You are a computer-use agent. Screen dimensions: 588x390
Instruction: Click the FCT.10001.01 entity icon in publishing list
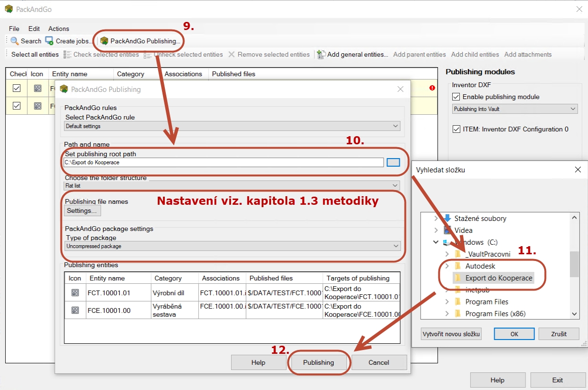(x=75, y=293)
